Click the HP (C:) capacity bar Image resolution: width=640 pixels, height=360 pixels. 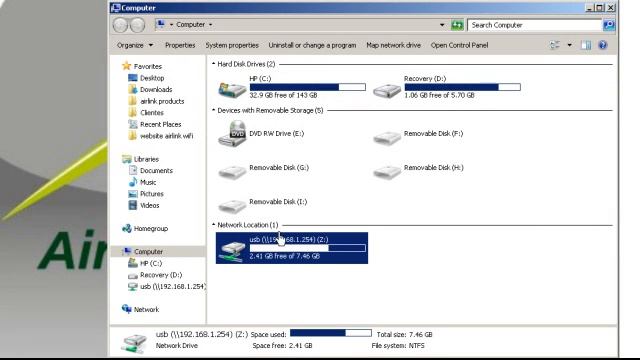[x=307, y=87]
